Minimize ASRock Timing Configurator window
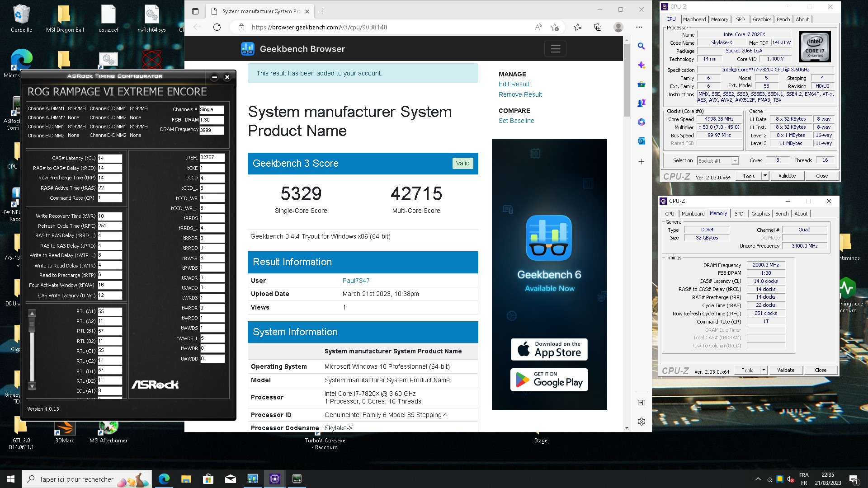Viewport: 868px width, 488px height. [215, 77]
